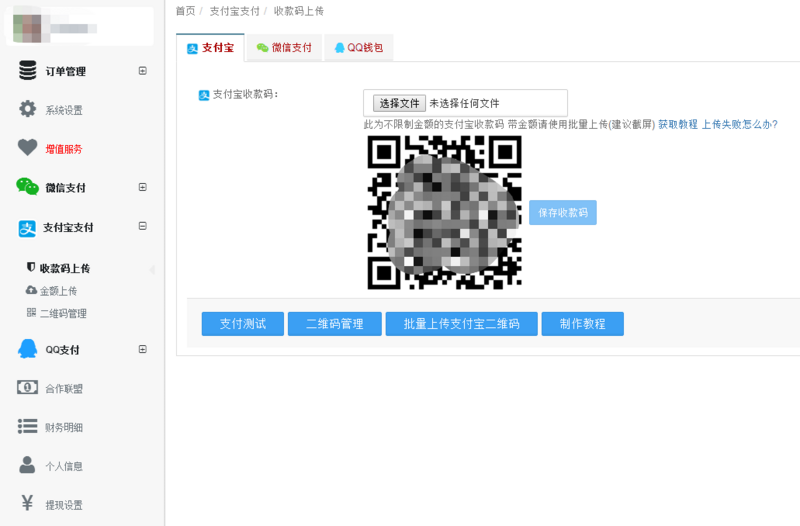Click the gear icon for 系统设置
The height and width of the screenshot is (526, 800).
pyautogui.click(x=28, y=109)
